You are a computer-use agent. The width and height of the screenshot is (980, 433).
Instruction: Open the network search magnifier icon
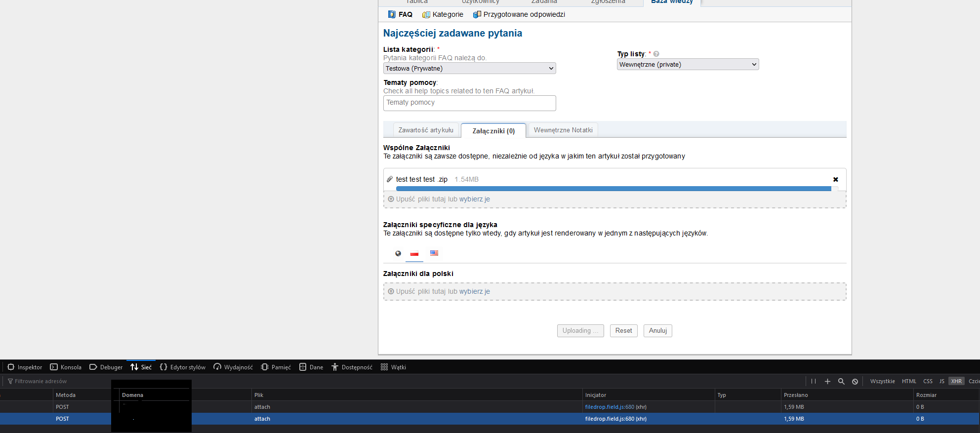click(841, 381)
